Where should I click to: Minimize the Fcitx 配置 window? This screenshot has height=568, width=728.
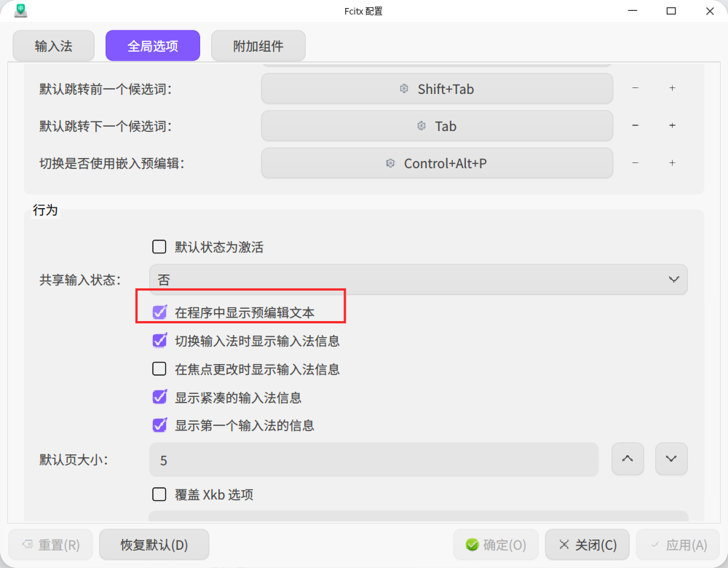point(633,11)
